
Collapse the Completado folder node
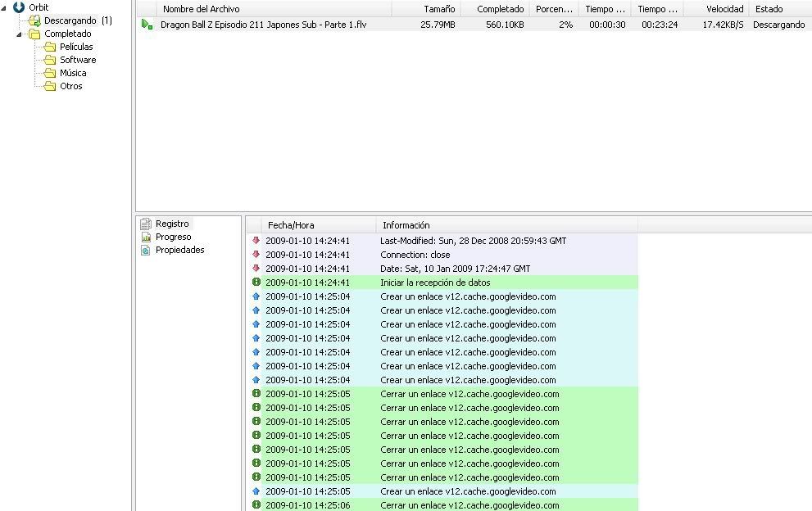19,34
